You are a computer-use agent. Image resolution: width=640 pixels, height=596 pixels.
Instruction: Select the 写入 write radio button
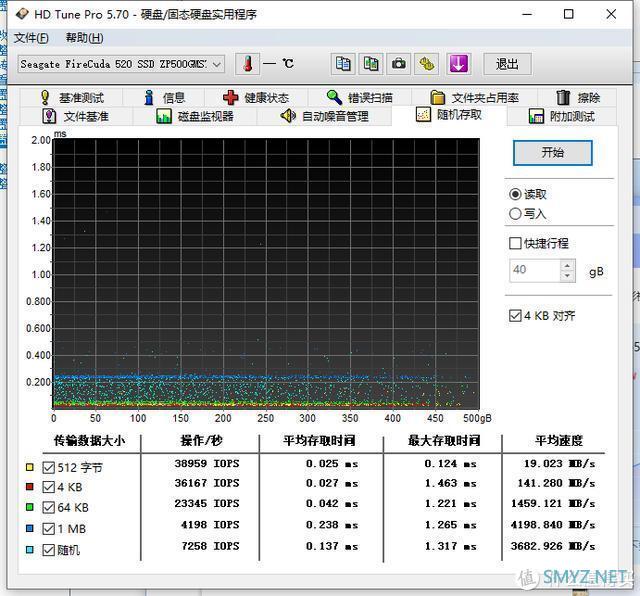coord(516,213)
